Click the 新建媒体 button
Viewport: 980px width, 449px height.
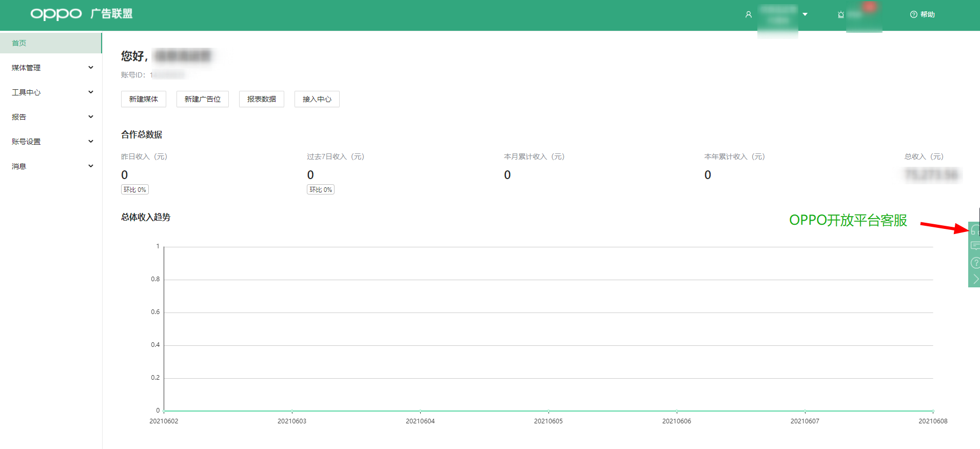pos(144,99)
